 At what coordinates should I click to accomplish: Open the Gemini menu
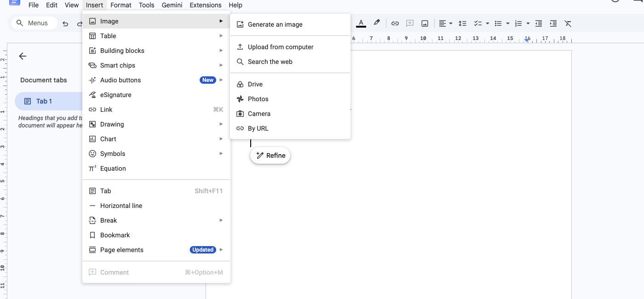[172, 5]
